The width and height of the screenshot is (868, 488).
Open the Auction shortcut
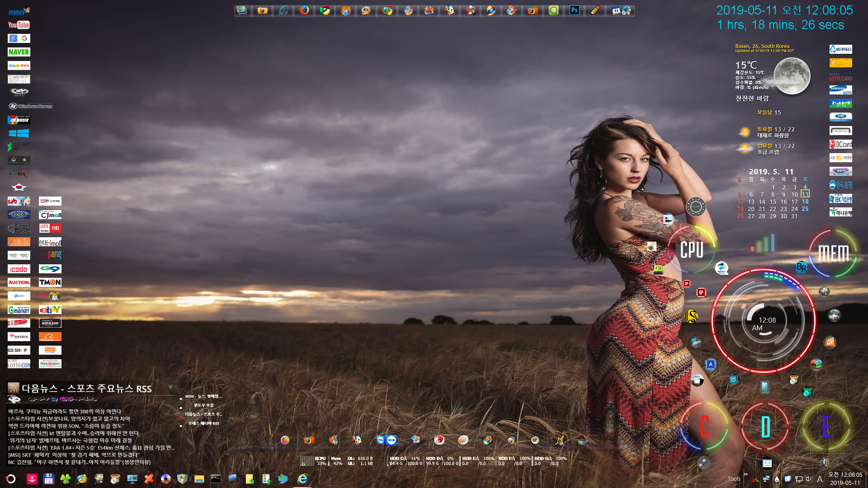(x=19, y=282)
